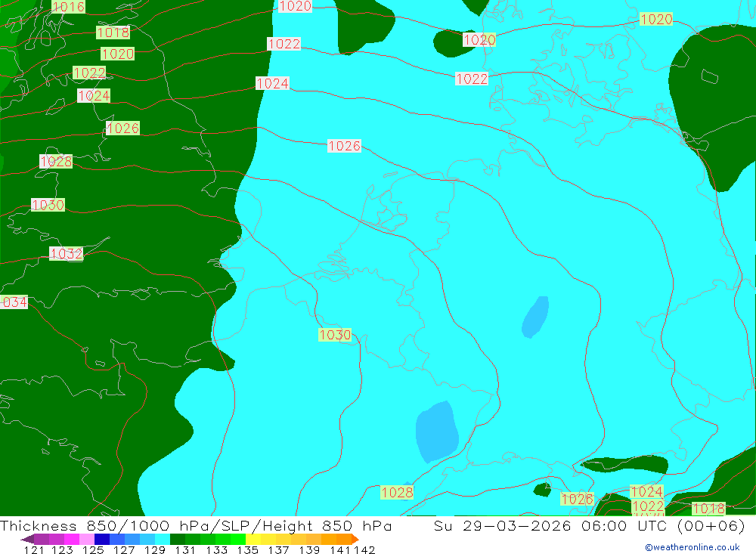This screenshot has height=554, width=756.
Task: Pick the cyan legend swatch above 129
Action: [x=163, y=539]
